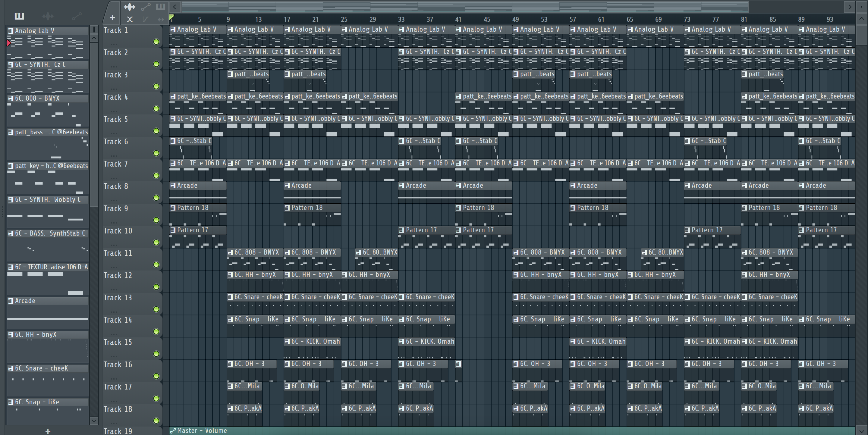Click plus icon left of playlist header
Screen dimensions: 868x435
[112, 18]
